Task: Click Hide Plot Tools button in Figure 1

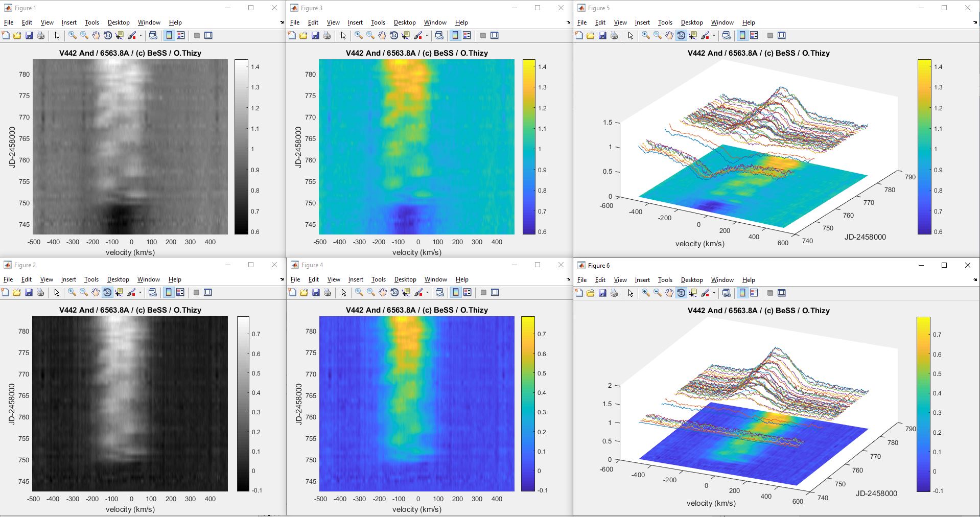Action: 197,35
